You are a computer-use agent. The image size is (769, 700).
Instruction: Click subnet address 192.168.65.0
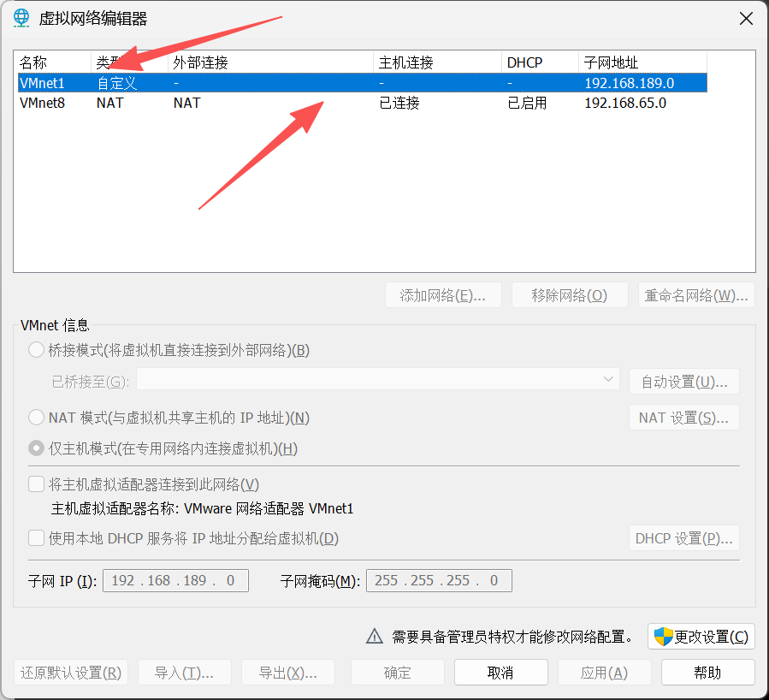click(625, 103)
